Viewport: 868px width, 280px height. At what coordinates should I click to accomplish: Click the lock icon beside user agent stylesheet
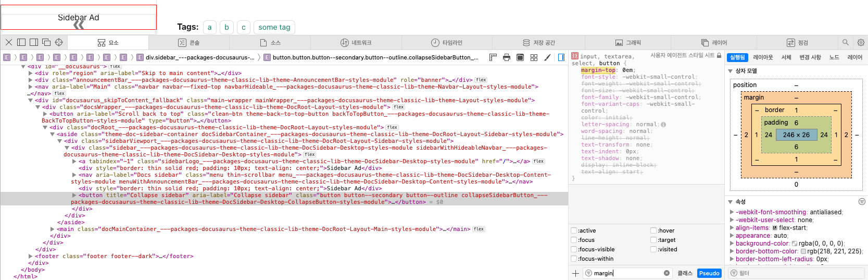tap(719, 55)
